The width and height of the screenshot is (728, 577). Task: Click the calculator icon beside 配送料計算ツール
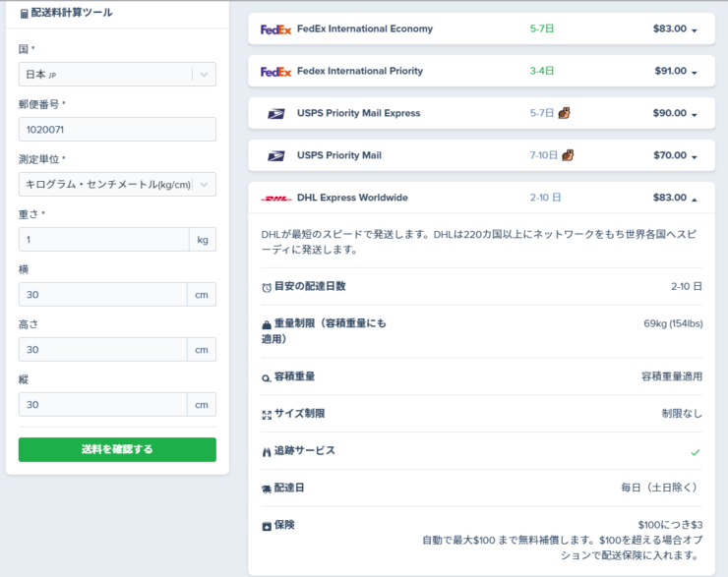[x=25, y=14]
